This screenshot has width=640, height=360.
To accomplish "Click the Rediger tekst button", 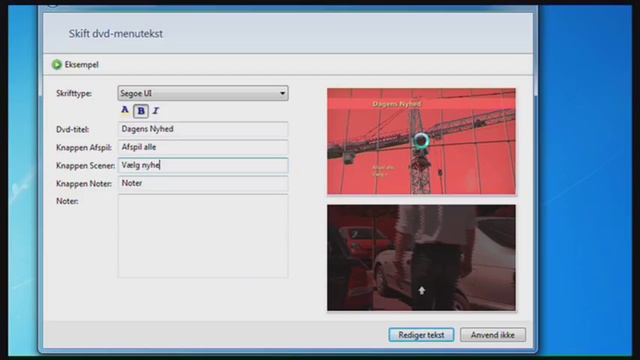I will pyautogui.click(x=421, y=335).
